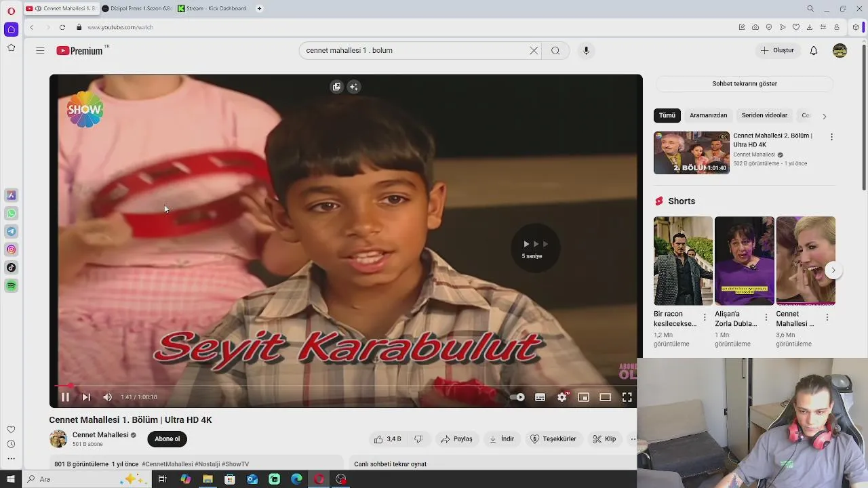The image size is (868, 488).
Task: Open sidebar bookmarks star icon
Action: coord(11,47)
